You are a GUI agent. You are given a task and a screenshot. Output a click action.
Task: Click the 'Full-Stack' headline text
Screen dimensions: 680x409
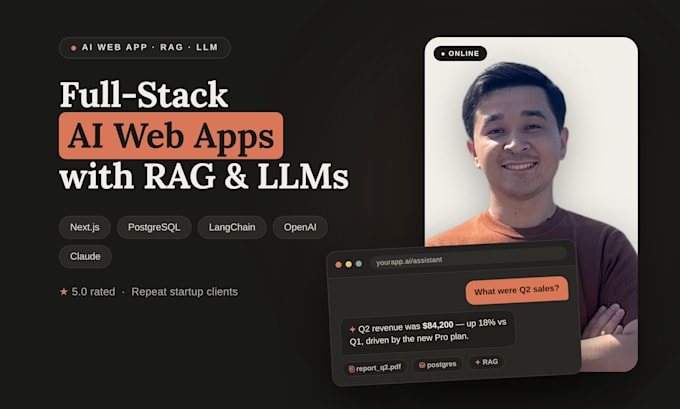tap(144, 94)
